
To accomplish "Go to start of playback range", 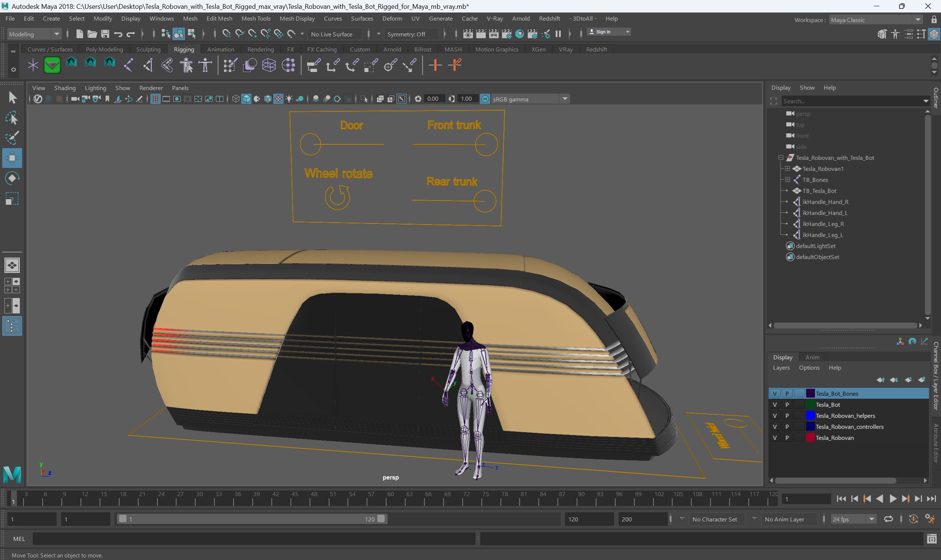I will point(841,499).
